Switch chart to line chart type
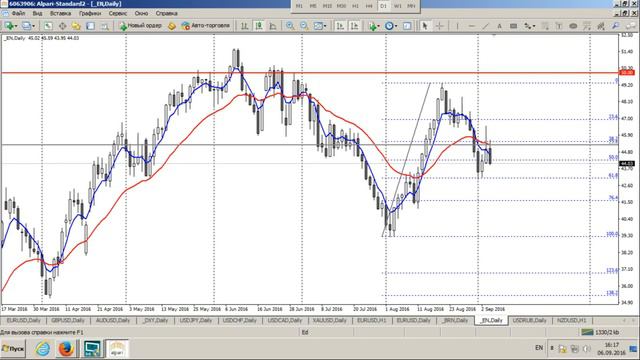Image resolution: width=640 pixels, height=360 pixels. click(x=273, y=26)
